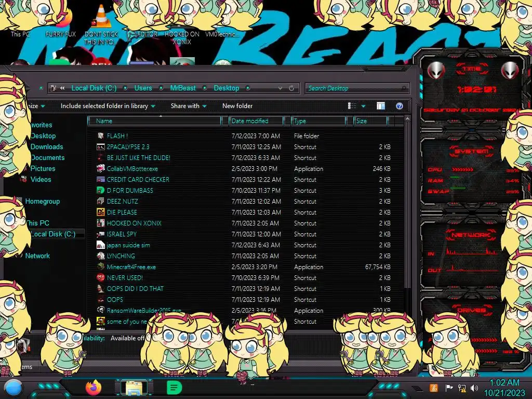Go to Local Disk (C:) breadcrumb
The image size is (532, 399).
point(94,88)
